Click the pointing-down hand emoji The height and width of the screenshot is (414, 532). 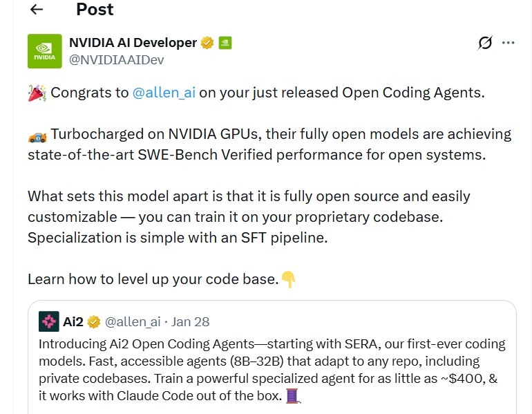[x=288, y=279]
